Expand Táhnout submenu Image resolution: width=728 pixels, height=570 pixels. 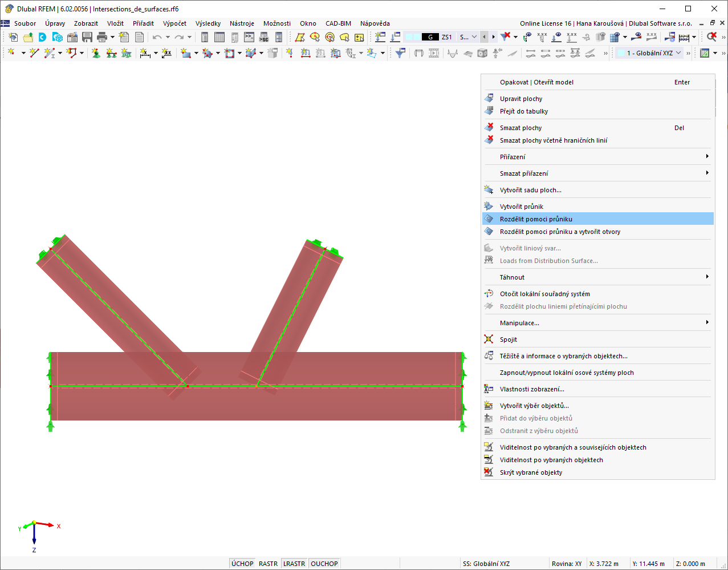point(598,277)
